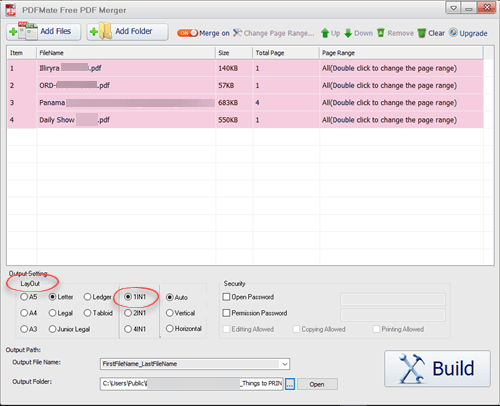This screenshot has width=500, height=406.
Task: Move item Up with green arrow
Action: click(330, 33)
